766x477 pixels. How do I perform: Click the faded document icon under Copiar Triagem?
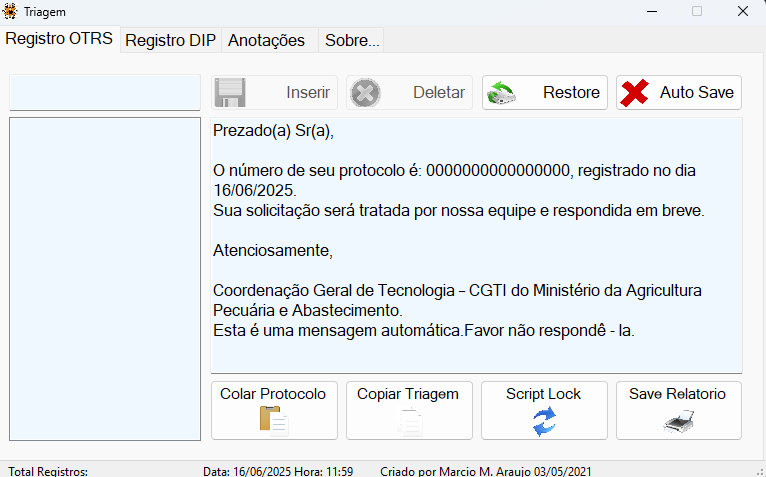(x=409, y=421)
